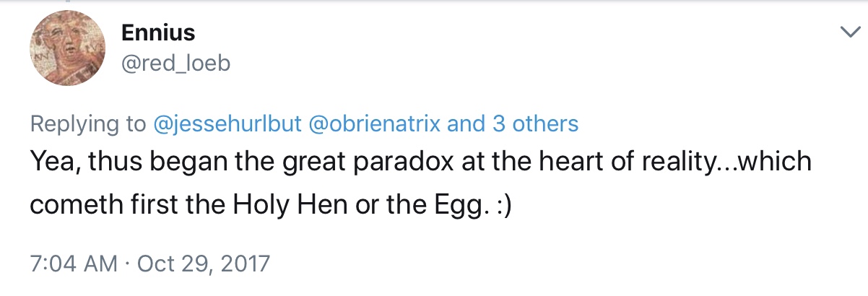Click the Oct 29, 2017 date
This screenshot has width=868, height=296.
point(201,263)
